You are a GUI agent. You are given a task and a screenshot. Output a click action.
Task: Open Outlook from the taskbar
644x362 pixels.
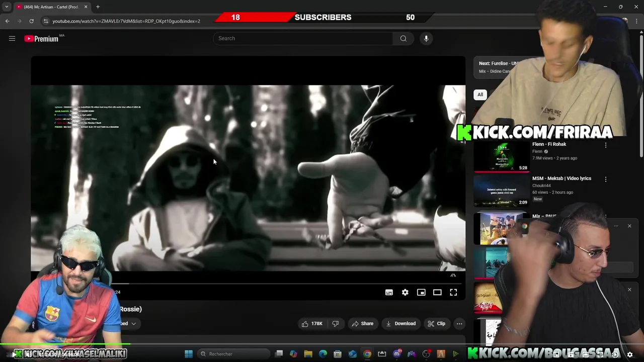[352, 354]
